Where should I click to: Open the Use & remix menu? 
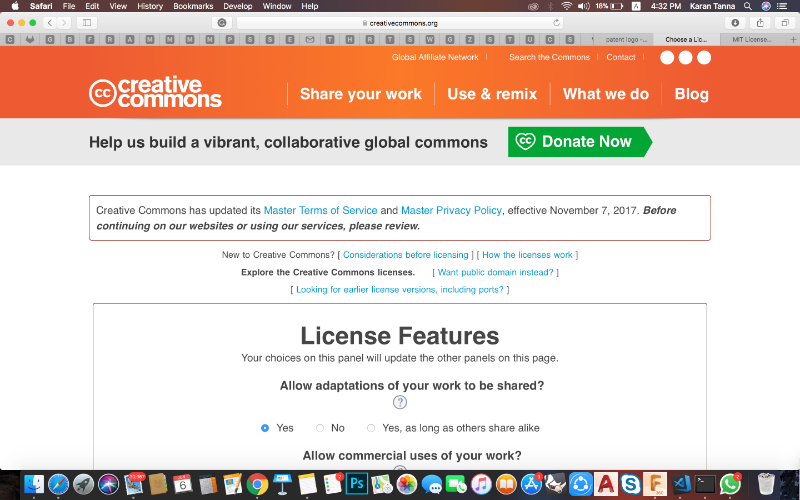point(492,94)
